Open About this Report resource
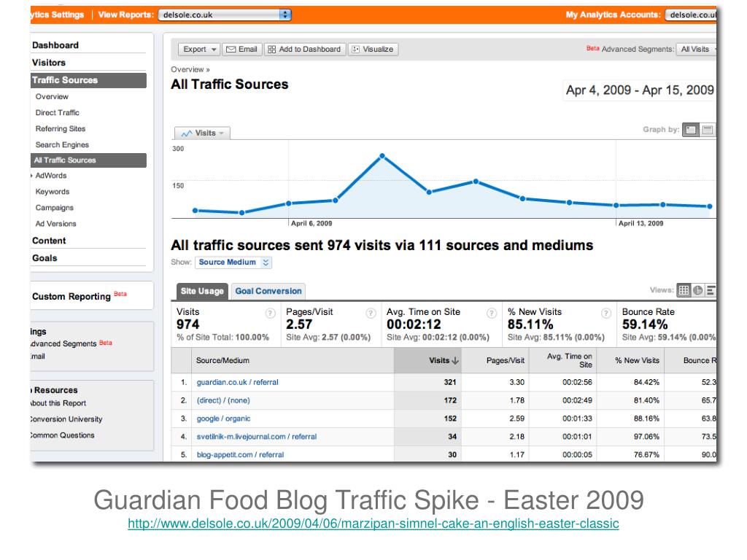The image size is (747, 560). click(58, 403)
